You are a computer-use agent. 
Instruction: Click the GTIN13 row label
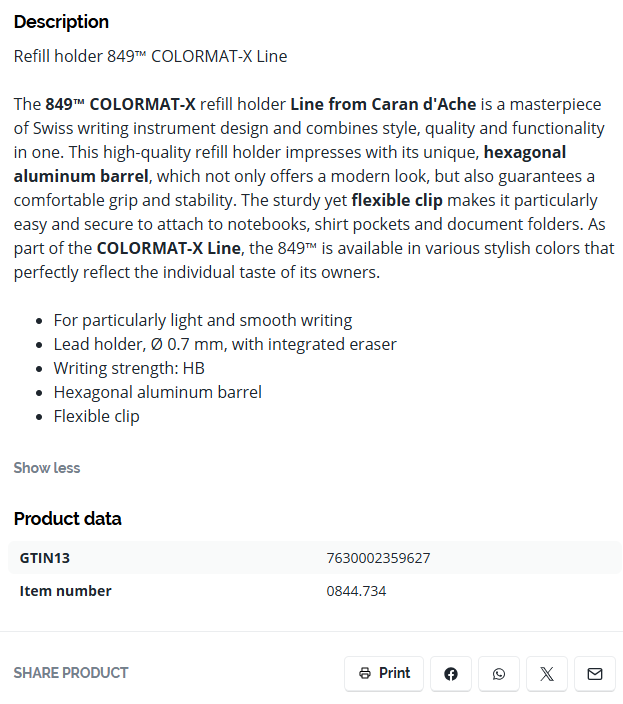pyautogui.click(x=45, y=558)
